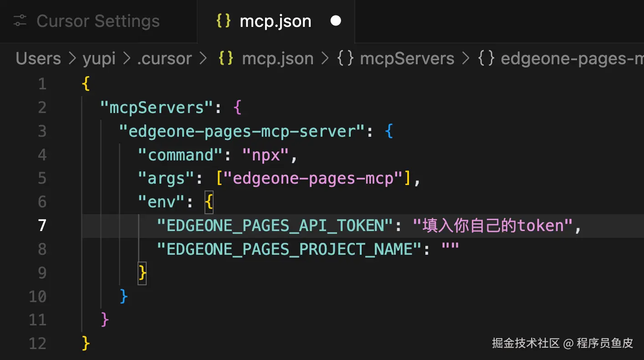The width and height of the screenshot is (644, 360).
Task: Open the mcpServers breadcrumb segment
Action: click(407, 58)
